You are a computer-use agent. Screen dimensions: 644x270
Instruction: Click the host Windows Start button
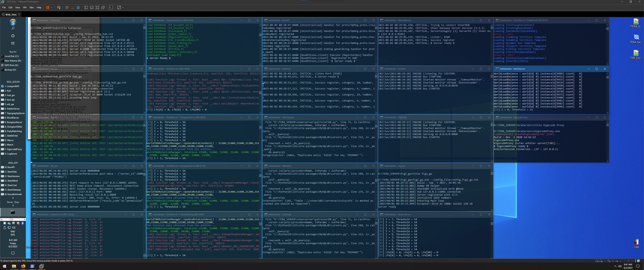tap(4, 266)
